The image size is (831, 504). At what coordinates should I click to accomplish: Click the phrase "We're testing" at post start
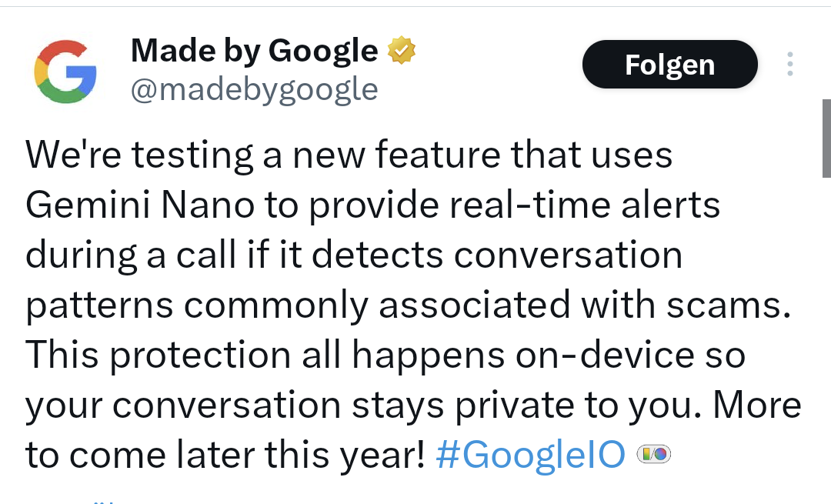pos(138,155)
